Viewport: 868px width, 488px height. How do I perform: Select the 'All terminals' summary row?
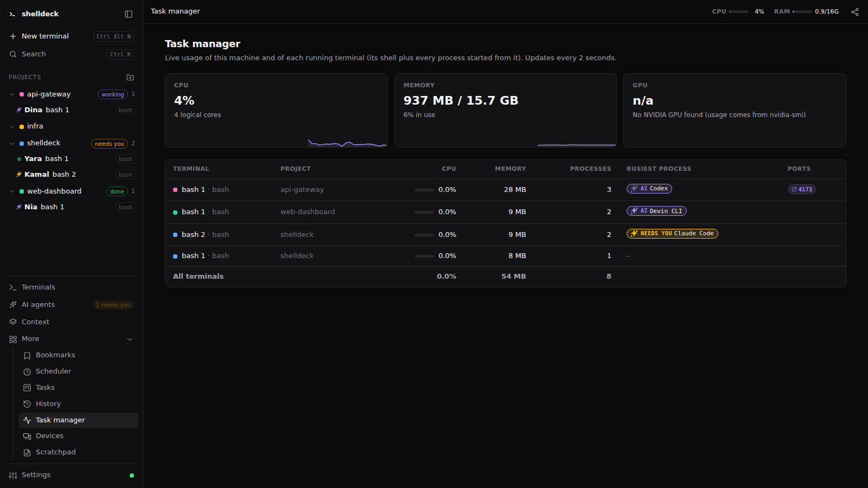506,277
